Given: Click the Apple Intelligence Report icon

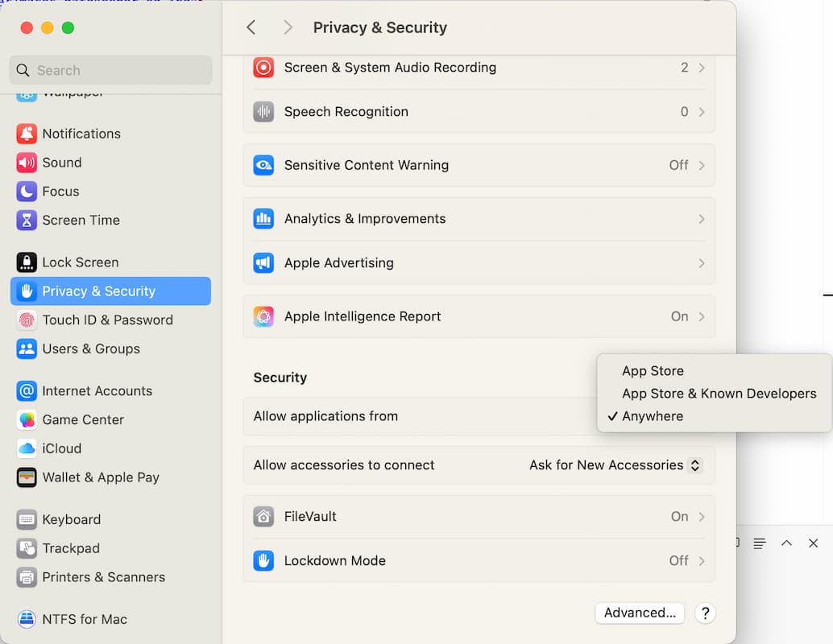Looking at the screenshot, I should (263, 316).
